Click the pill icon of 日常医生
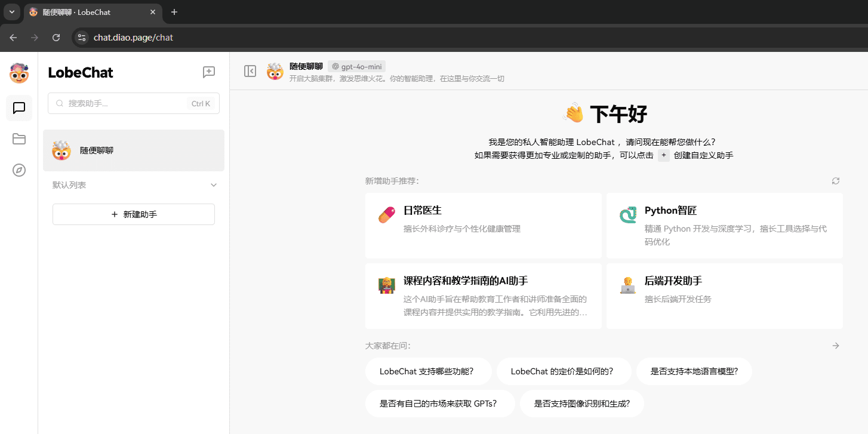 pos(387,215)
